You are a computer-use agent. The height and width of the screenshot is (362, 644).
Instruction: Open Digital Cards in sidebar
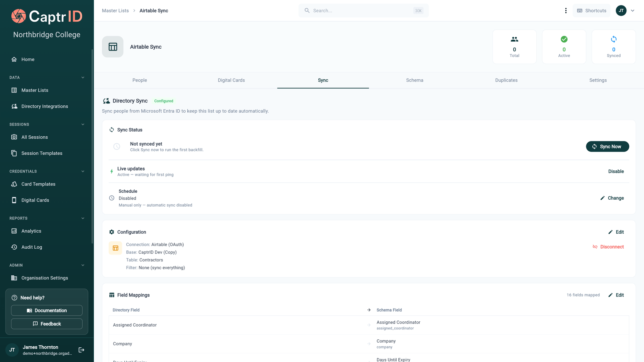[x=35, y=200]
